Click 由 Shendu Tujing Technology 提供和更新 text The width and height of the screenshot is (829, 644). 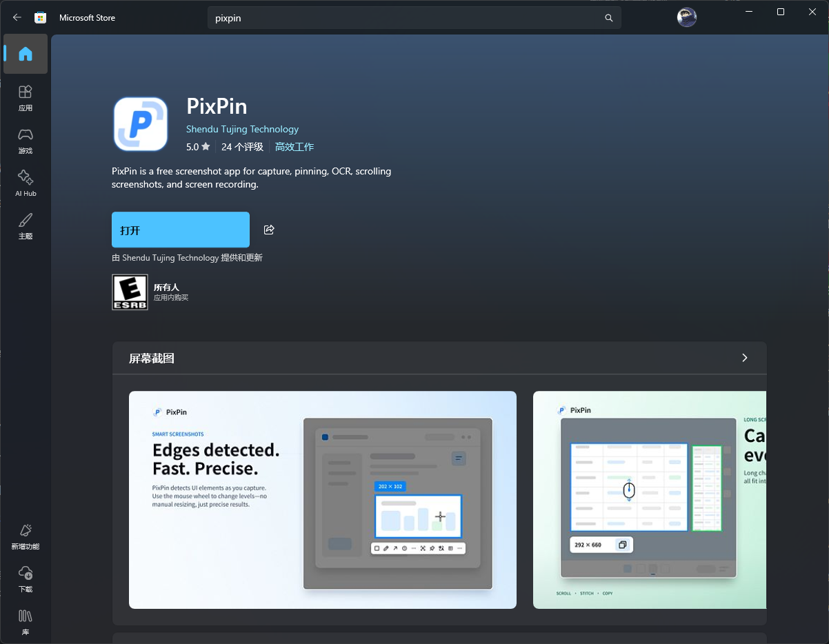coord(187,258)
